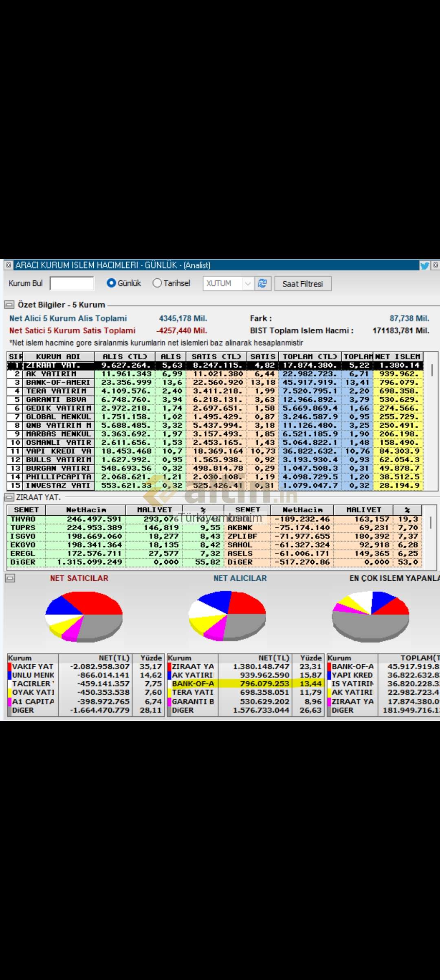Screen dimensions: 440x980
Task: Click the magenta swatch next to A1 CAPITA
Action: click(9, 701)
